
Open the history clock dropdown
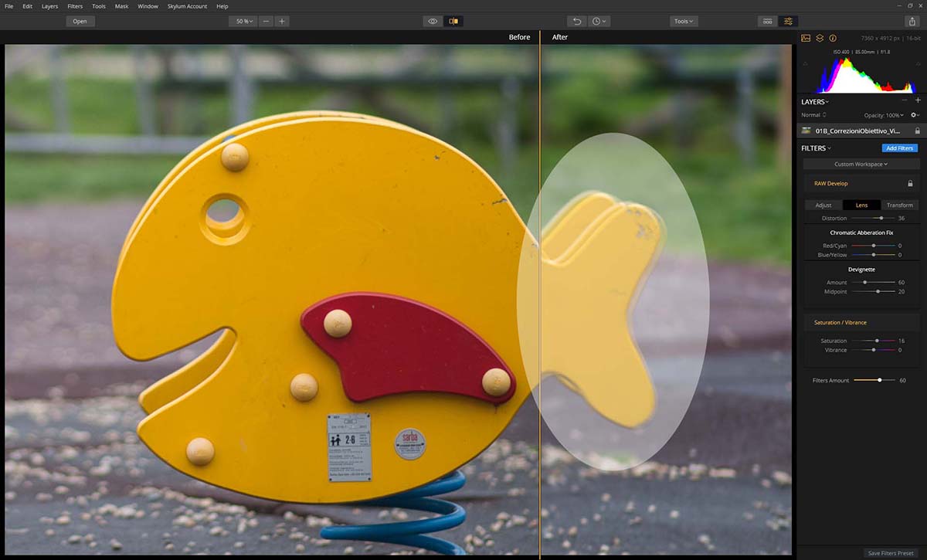[x=599, y=21]
